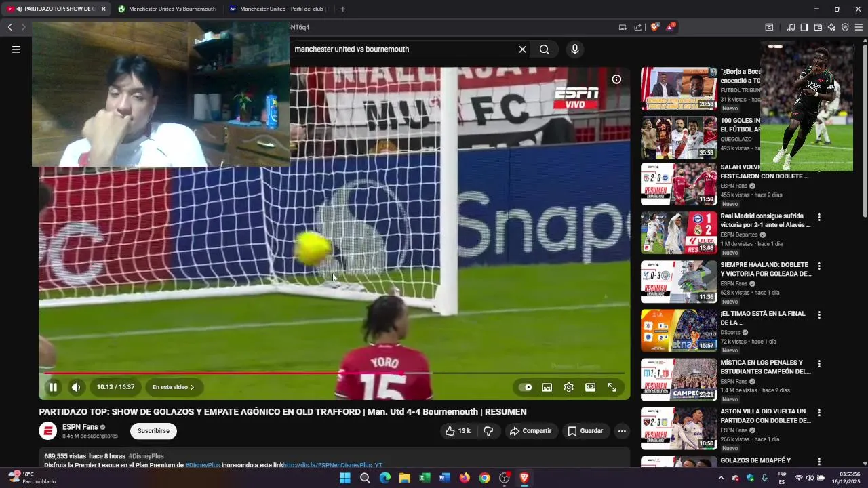Open the video settings gear
Viewport: 868px width, 488px height.
click(x=569, y=387)
